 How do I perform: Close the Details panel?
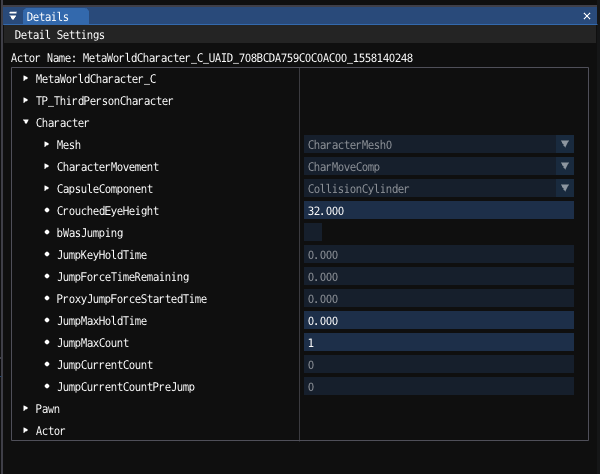(x=587, y=16)
